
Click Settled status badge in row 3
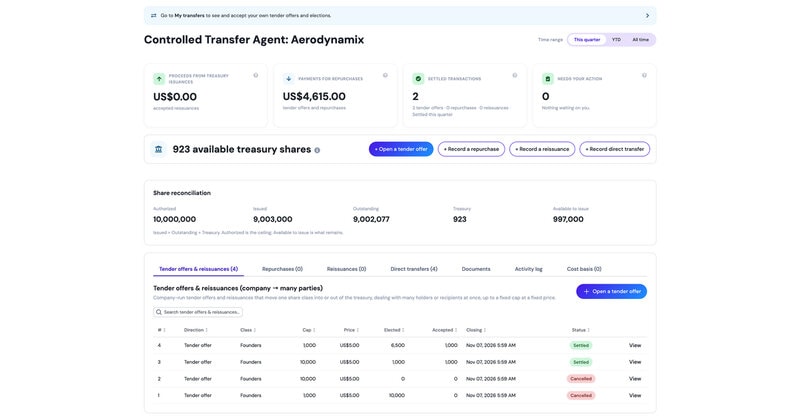tap(581, 362)
